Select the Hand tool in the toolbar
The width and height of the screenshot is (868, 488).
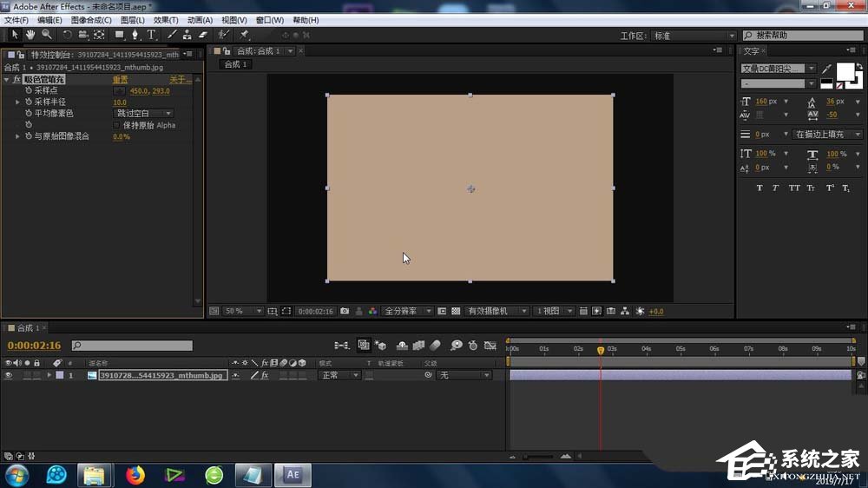pyautogui.click(x=30, y=35)
